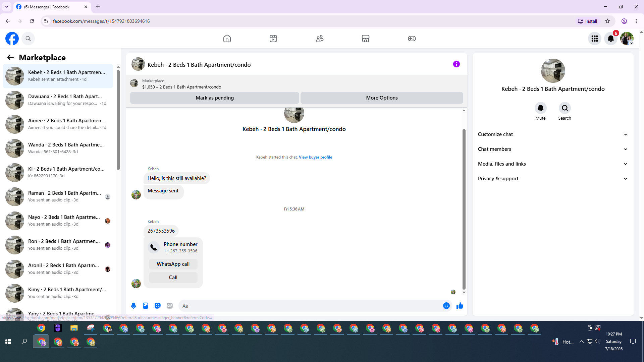Open the Reels video icon
The width and height of the screenshot is (644, 362).
[x=273, y=39]
